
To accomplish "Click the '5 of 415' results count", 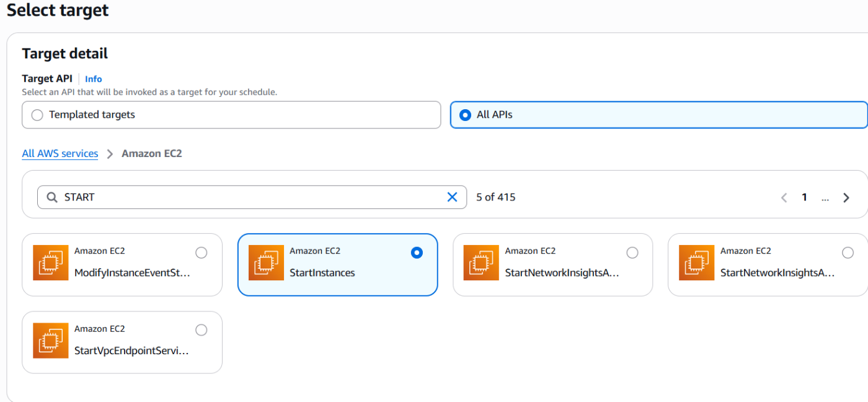I will pos(496,197).
